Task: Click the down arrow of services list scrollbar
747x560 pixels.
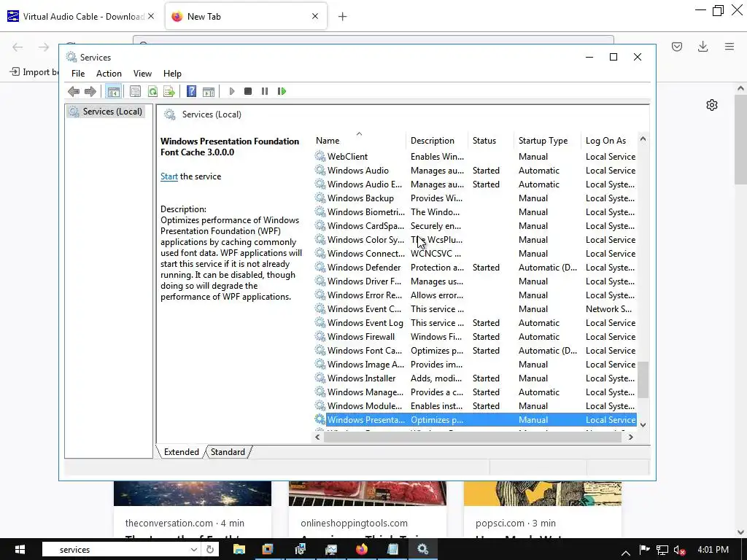Action: click(643, 425)
